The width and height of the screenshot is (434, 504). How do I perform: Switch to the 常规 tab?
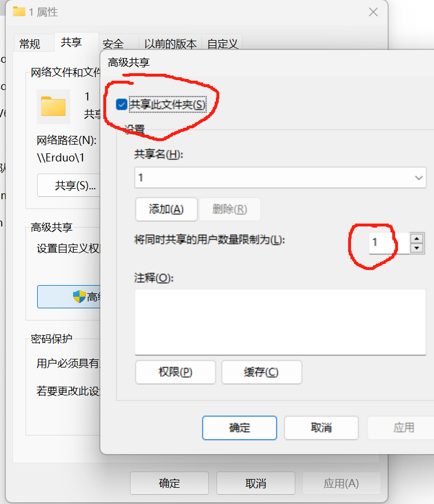point(30,44)
